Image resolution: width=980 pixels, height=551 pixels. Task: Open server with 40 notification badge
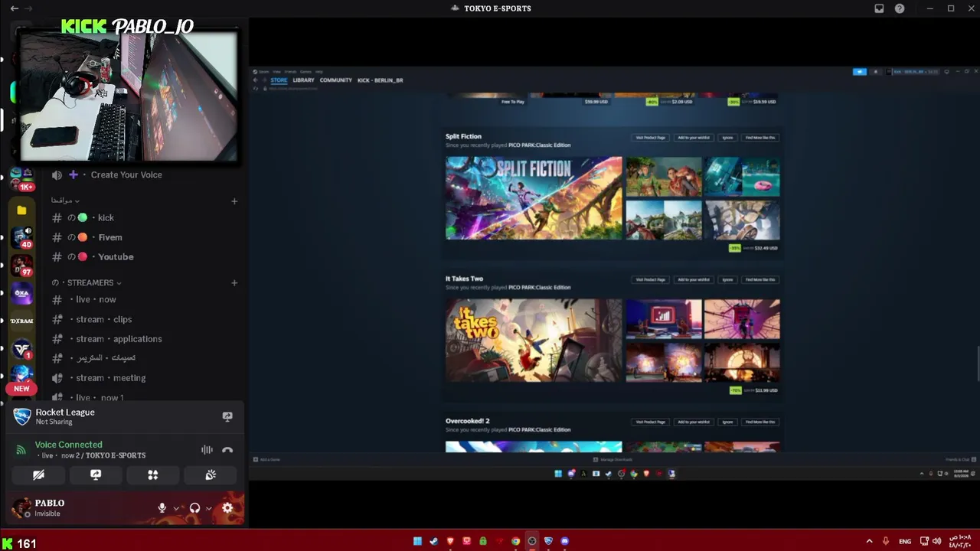[x=21, y=237]
